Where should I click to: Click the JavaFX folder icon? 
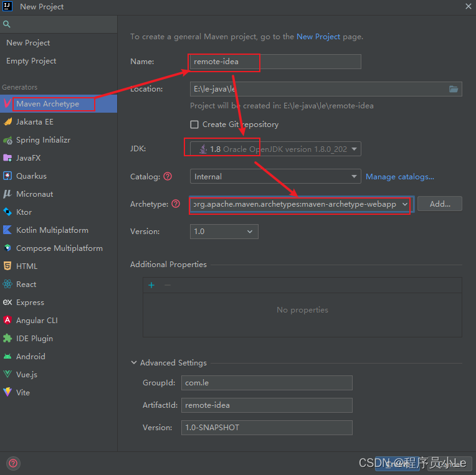[x=7, y=158]
